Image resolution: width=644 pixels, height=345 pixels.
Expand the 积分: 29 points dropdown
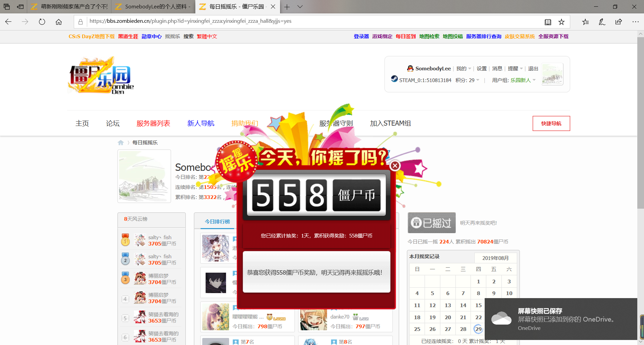pos(467,80)
